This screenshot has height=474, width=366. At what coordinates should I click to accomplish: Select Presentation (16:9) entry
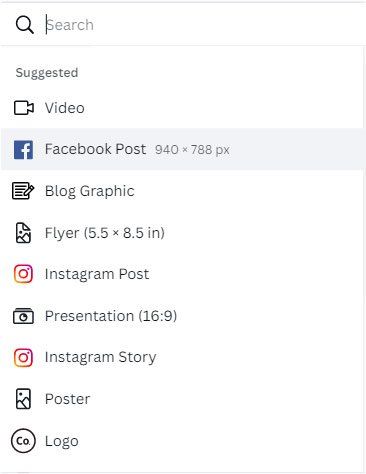tap(182, 316)
